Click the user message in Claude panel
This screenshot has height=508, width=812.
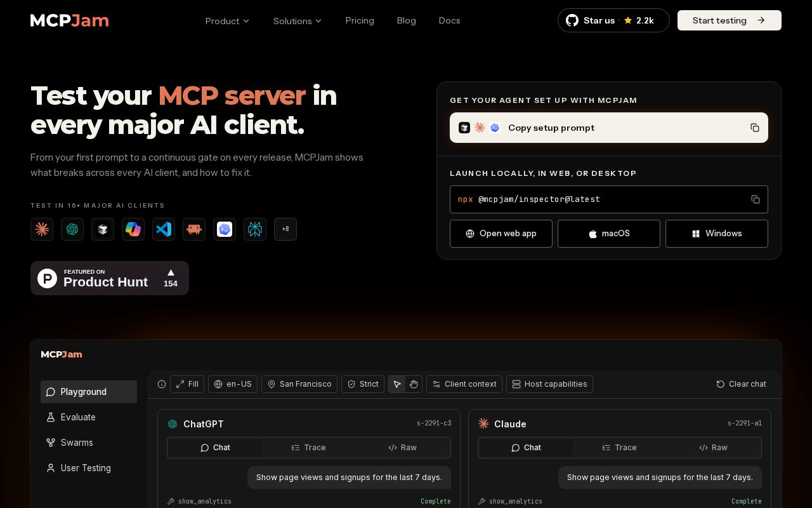[x=660, y=478]
